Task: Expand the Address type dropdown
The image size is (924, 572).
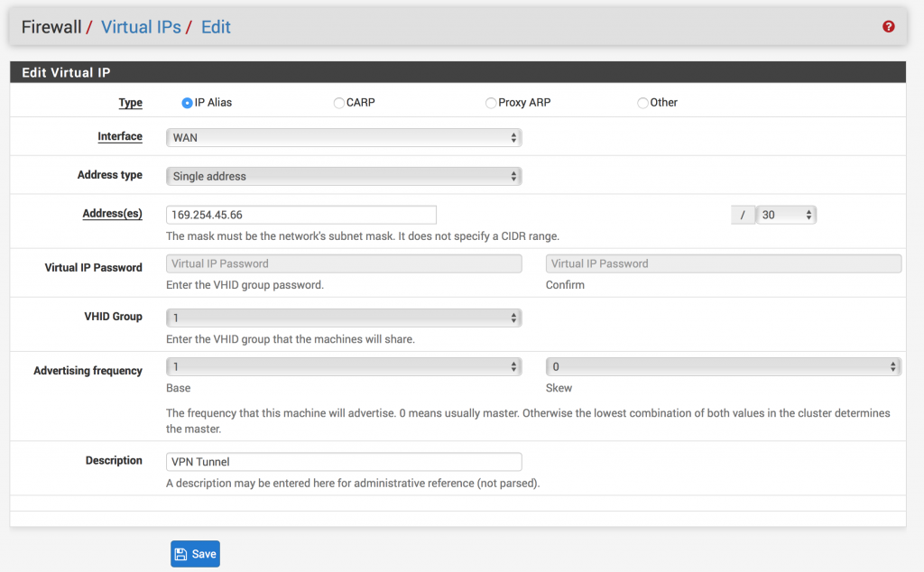Action: [x=344, y=176]
